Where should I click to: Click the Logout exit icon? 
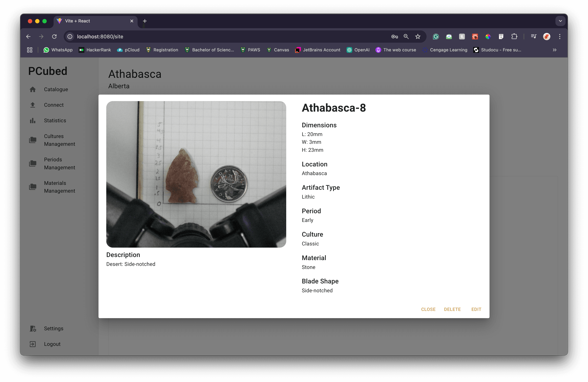[x=33, y=344]
